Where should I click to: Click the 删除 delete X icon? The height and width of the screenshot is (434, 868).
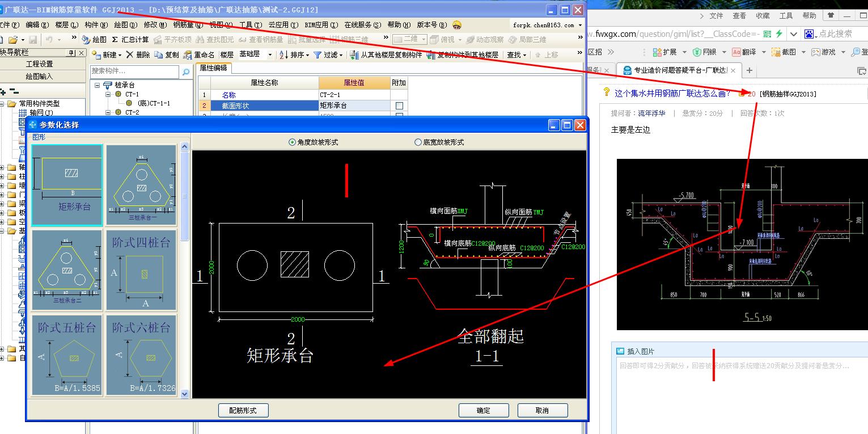pos(130,55)
